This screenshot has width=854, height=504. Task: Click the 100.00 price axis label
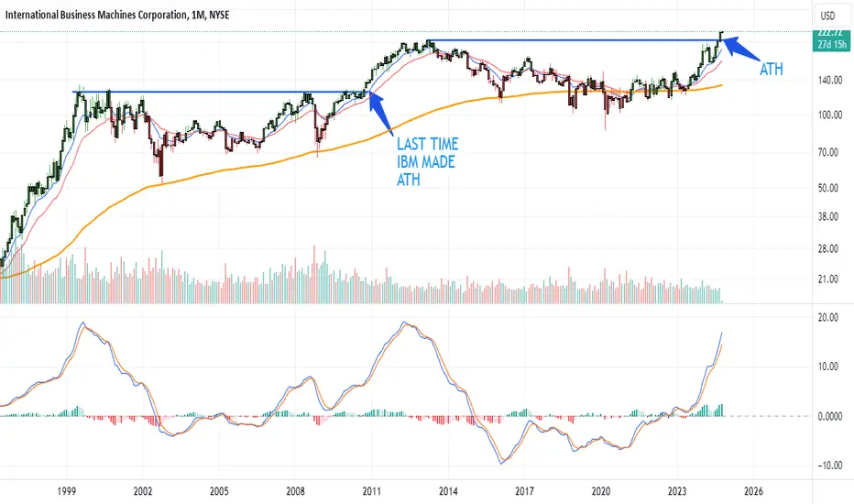(x=830, y=115)
